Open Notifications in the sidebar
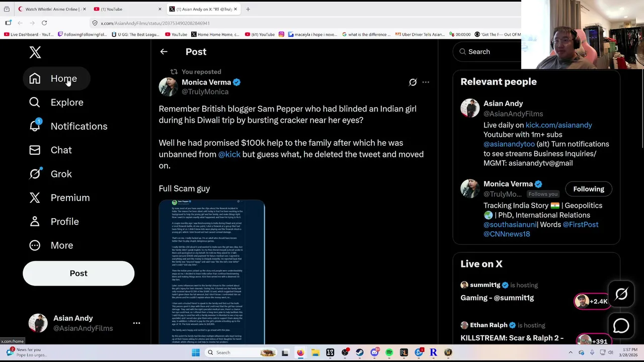 (x=68, y=126)
